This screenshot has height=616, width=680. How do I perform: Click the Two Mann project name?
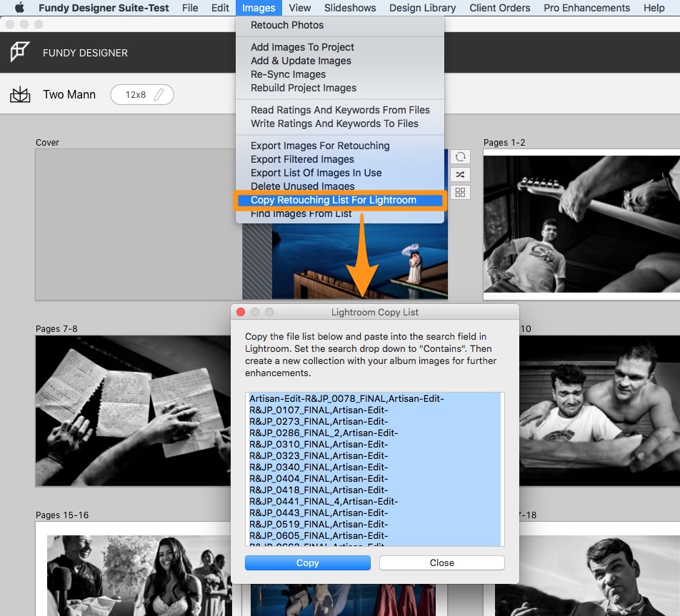coord(69,94)
